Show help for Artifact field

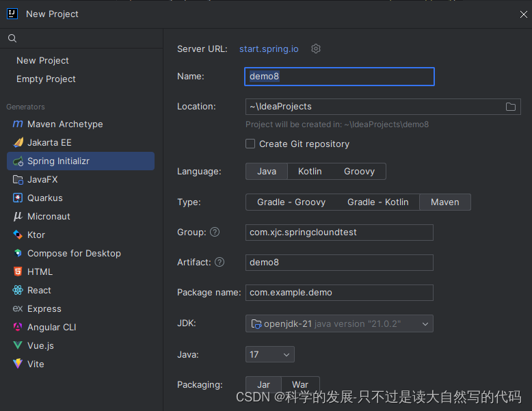[x=220, y=262]
